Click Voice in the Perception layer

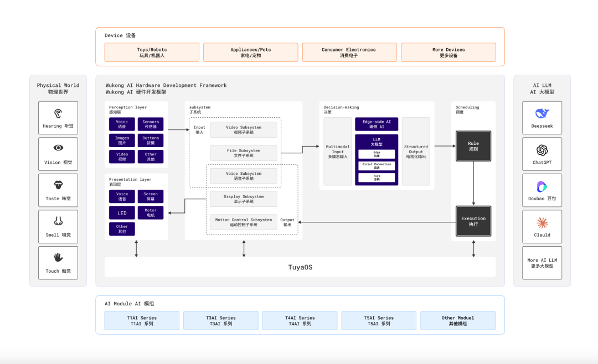(x=122, y=124)
